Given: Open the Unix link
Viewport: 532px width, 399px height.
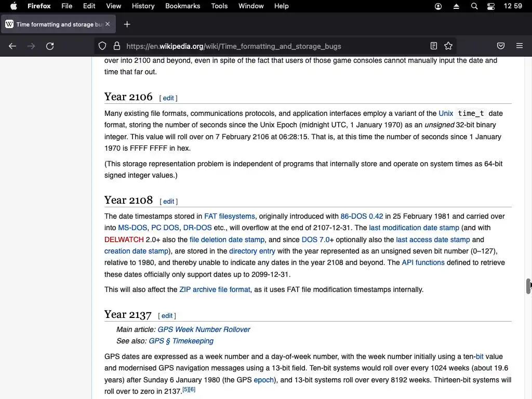Looking at the screenshot, I should click(446, 113).
